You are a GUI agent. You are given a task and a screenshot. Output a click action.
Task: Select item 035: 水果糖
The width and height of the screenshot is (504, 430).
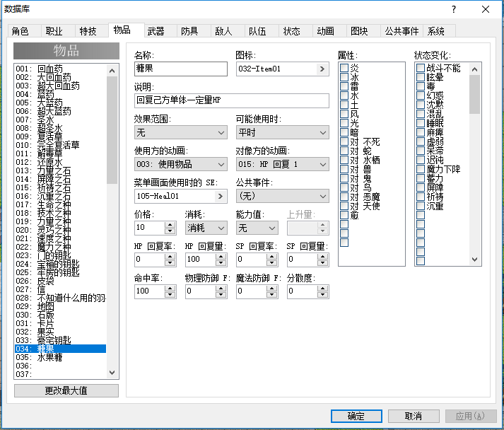pyautogui.click(x=60, y=357)
